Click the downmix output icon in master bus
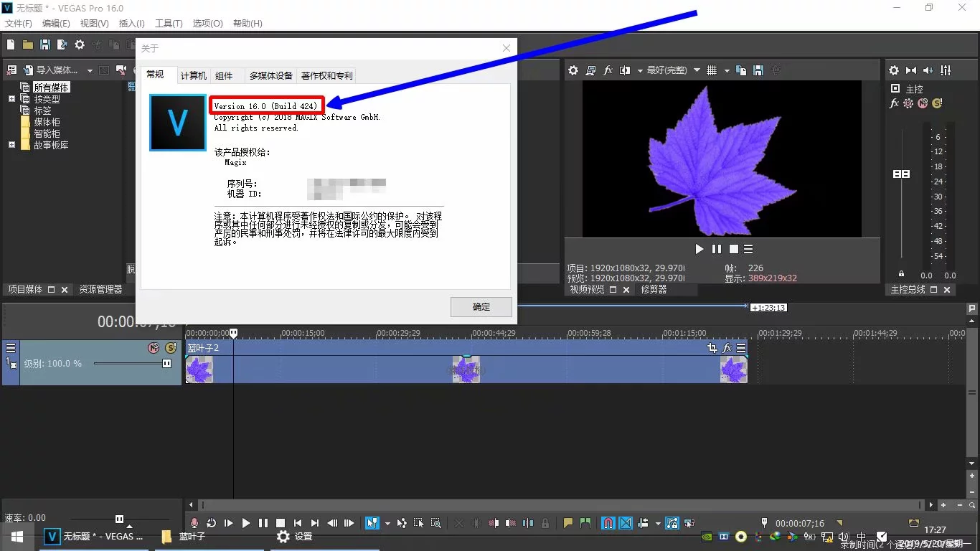This screenshot has height=551, width=980. [x=911, y=70]
